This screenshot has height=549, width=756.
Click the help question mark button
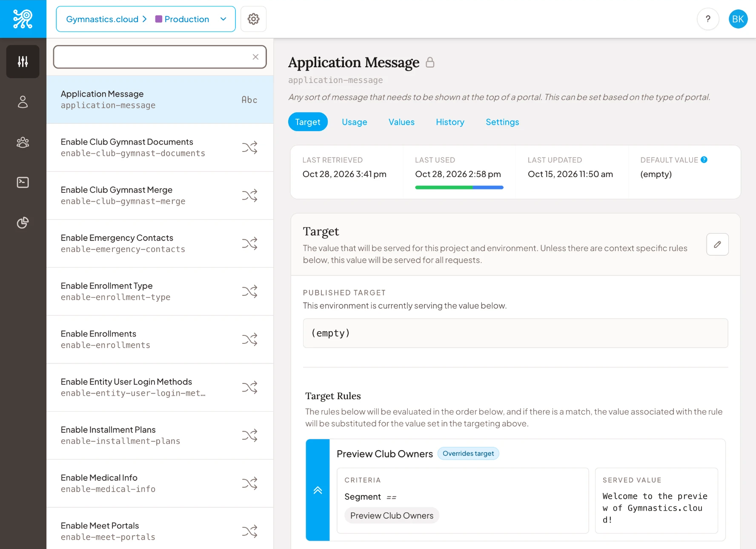(708, 19)
